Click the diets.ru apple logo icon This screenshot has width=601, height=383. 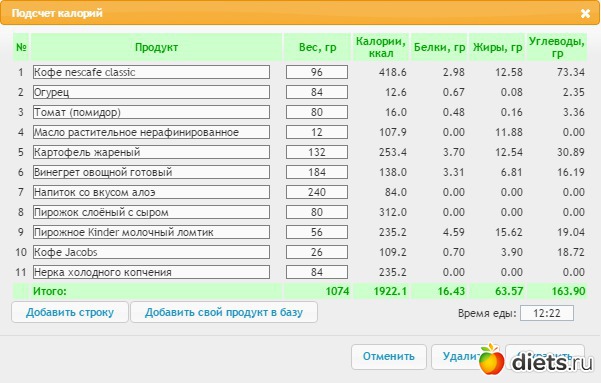coord(491,359)
